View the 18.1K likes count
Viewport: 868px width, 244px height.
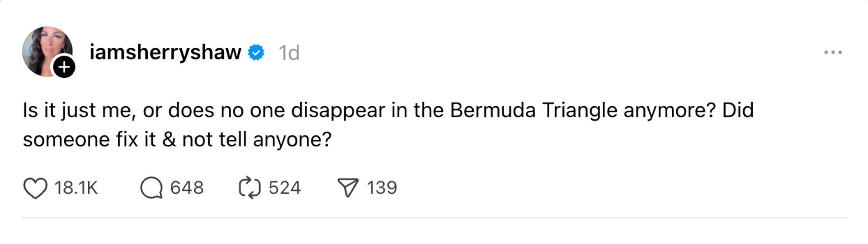[x=76, y=188]
